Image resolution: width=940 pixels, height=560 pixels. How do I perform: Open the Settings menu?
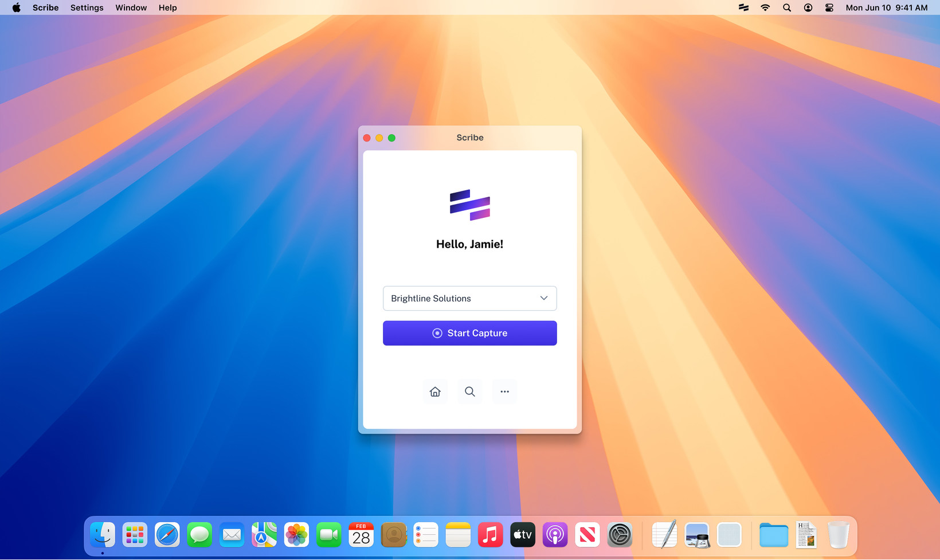point(87,7)
